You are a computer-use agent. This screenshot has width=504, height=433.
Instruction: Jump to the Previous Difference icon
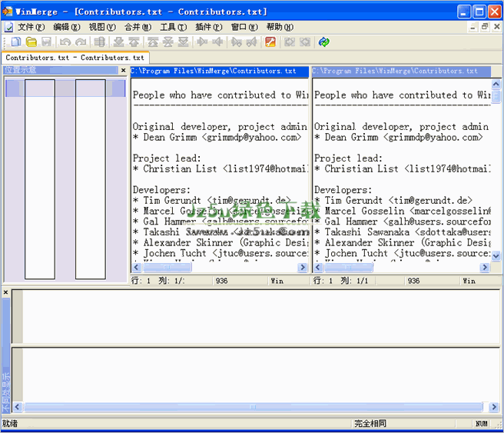tap(134, 42)
